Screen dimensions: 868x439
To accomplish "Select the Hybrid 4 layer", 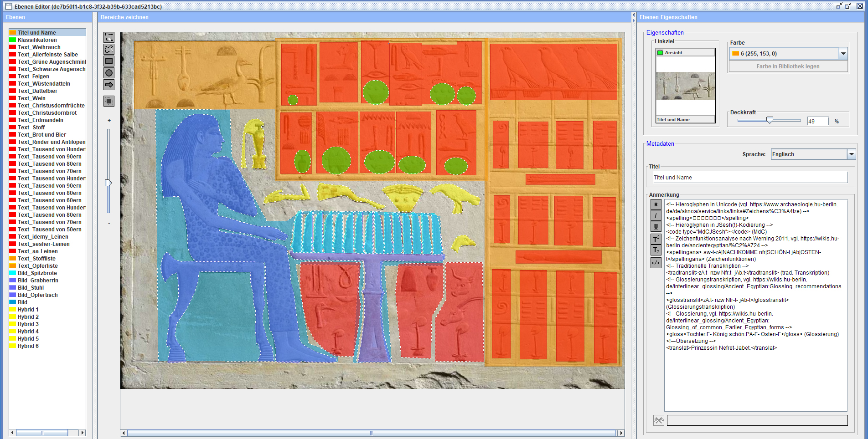I will point(47,332).
